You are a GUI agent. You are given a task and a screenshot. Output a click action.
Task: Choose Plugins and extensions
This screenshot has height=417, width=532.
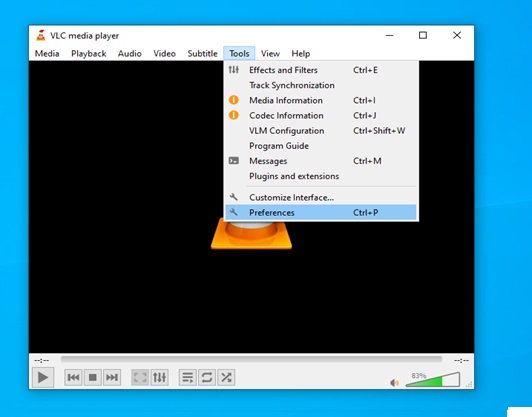(x=321, y=176)
